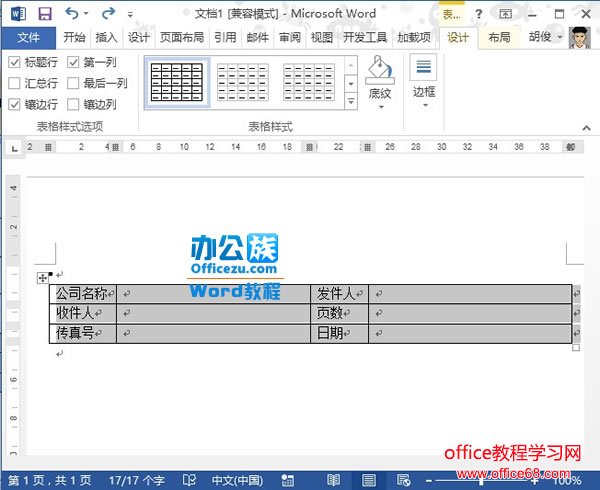Image resolution: width=600 pixels, height=490 pixels.
Task: Click the proofing check status icon
Action: coord(189,480)
